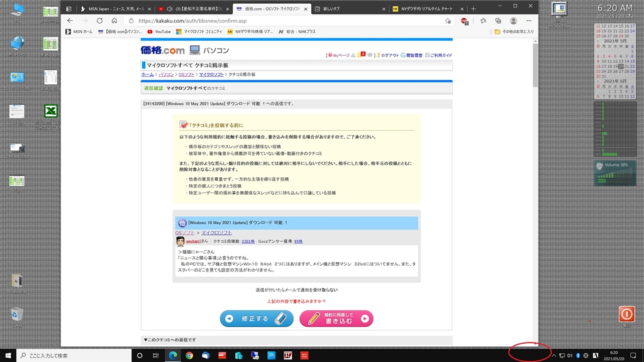Go back to the previous page in Edge
Viewport: 644px width, 362px height.
70,21
